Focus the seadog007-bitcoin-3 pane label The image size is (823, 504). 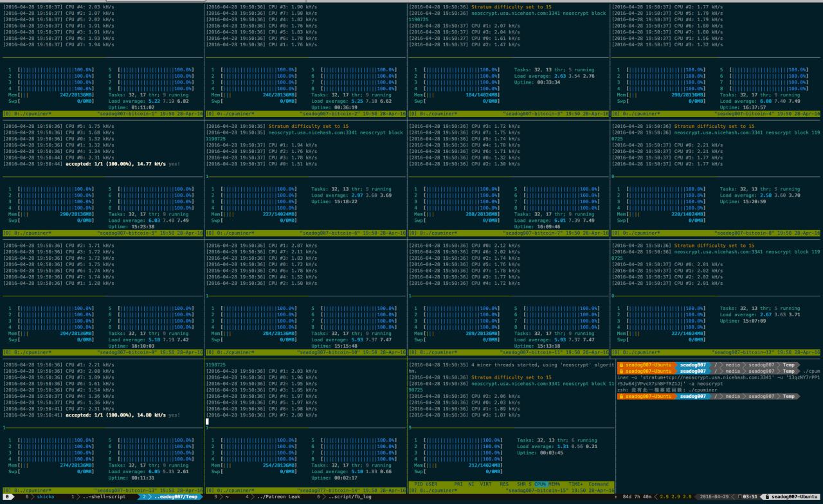tap(532, 114)
